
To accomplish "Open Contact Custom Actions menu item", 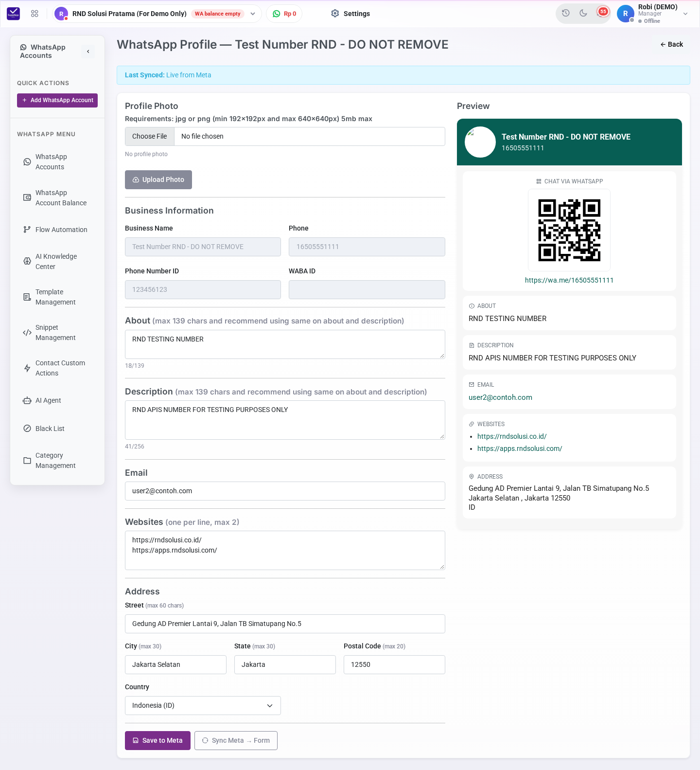I will 57,368.
